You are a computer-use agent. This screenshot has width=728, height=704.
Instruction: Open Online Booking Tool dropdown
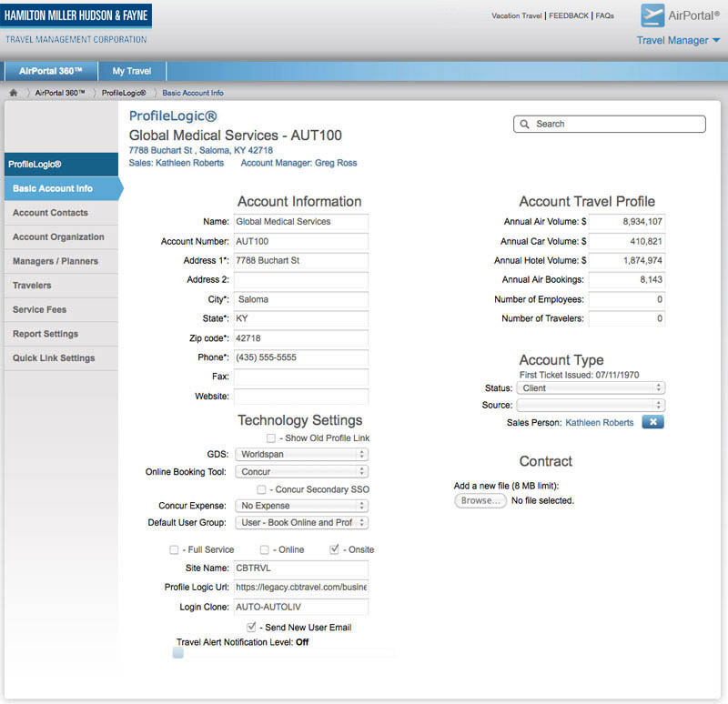pyautogui.click(x=302, y=472)
